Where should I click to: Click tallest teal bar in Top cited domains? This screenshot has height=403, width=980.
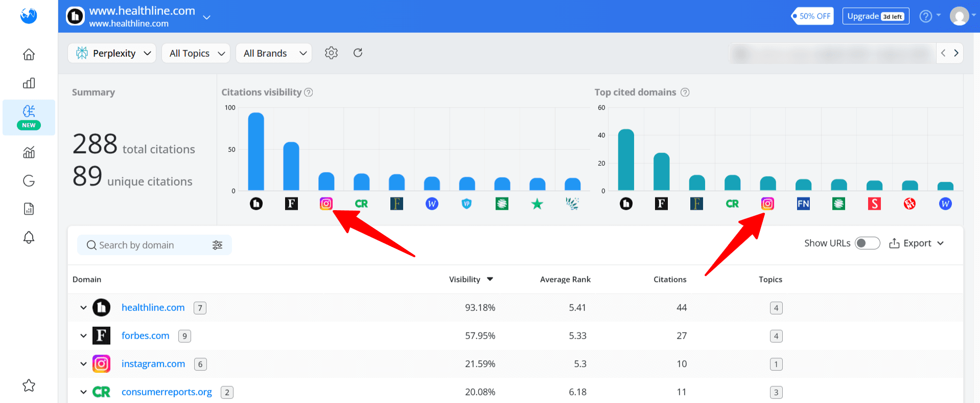click(626, 160)
